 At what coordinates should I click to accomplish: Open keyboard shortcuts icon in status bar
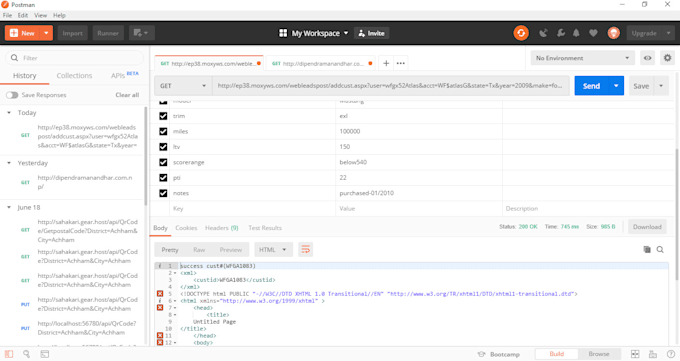(653, 354)
